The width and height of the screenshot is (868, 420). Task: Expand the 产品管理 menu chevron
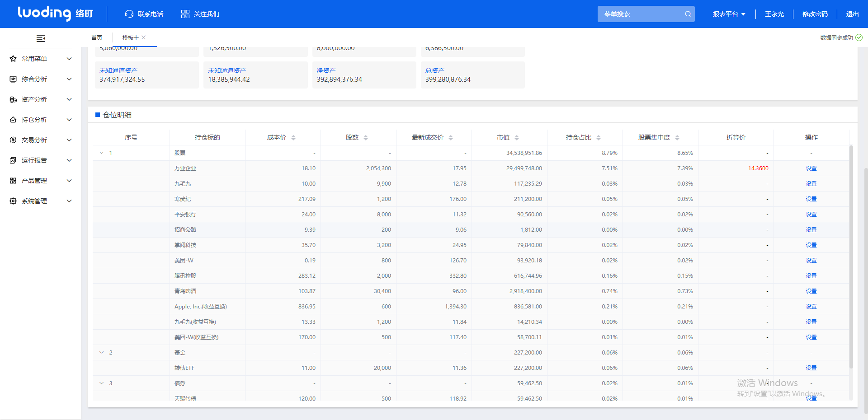coord(69,181)
